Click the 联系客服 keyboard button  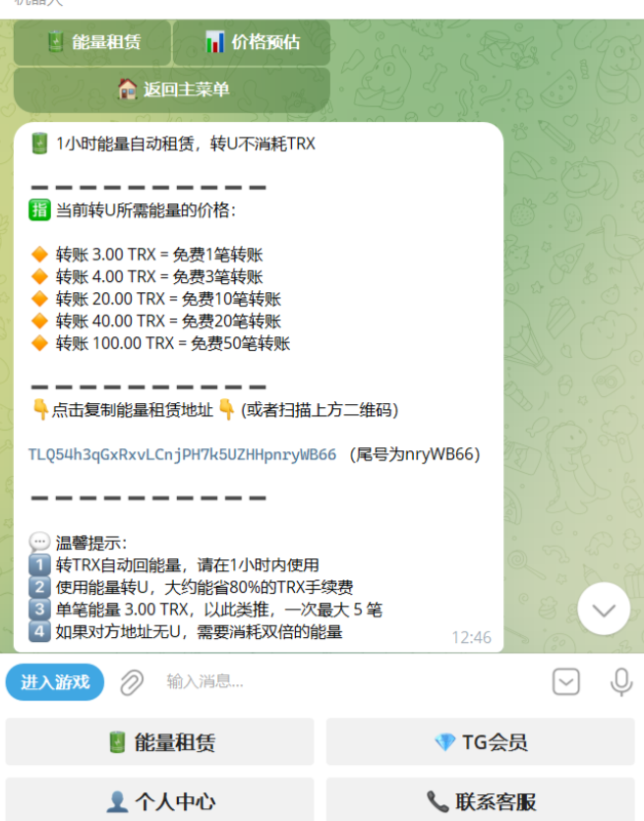[480, 801]
